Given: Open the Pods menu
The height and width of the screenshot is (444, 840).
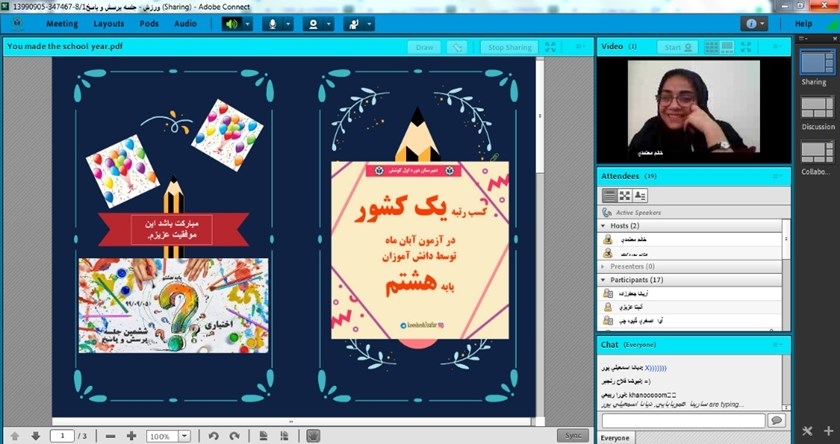Looking at the screenshot, I should pyautogui.click(x=148, y=23).
